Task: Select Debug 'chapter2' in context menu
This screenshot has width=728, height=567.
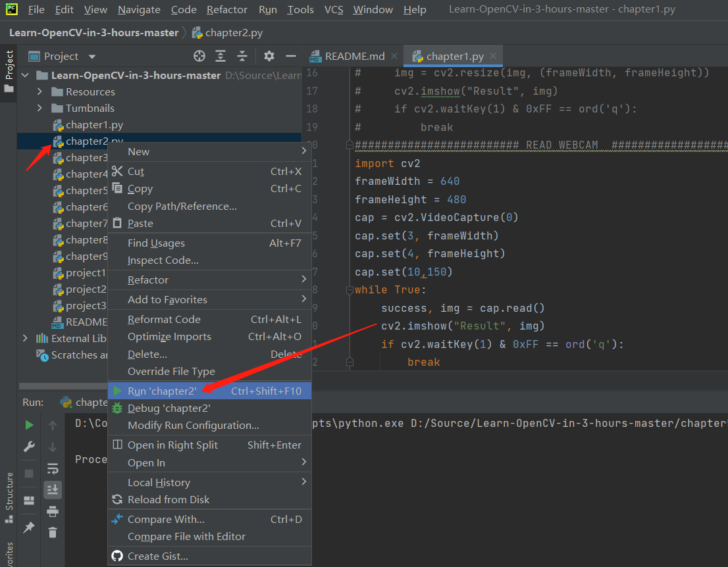Action: tap(209, 408)
